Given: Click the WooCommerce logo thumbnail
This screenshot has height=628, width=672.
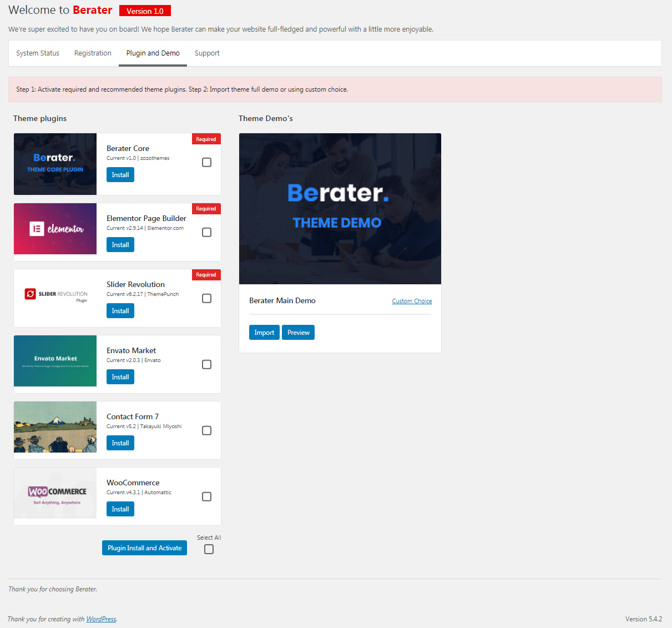Looking at the screenshot, I should pos(55,493).
